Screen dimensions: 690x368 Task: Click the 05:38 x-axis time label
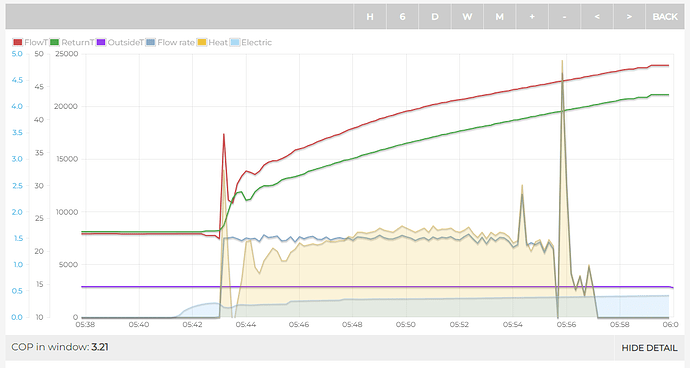click(85, 324)
